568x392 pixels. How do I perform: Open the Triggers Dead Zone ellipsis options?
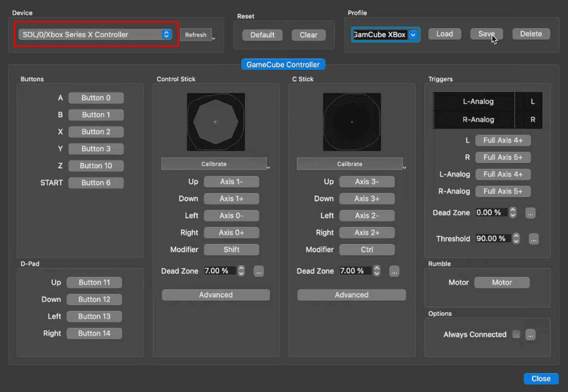click(530, 213)
